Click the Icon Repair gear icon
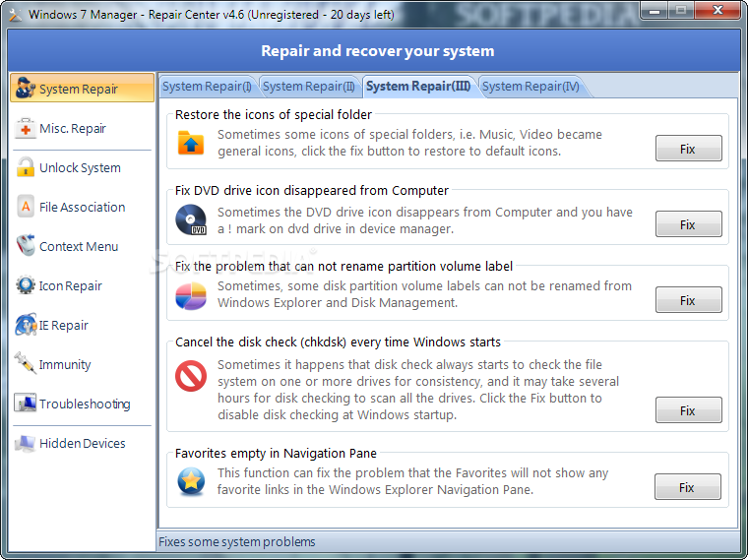 pyautogui.click(x=26, y=285)
